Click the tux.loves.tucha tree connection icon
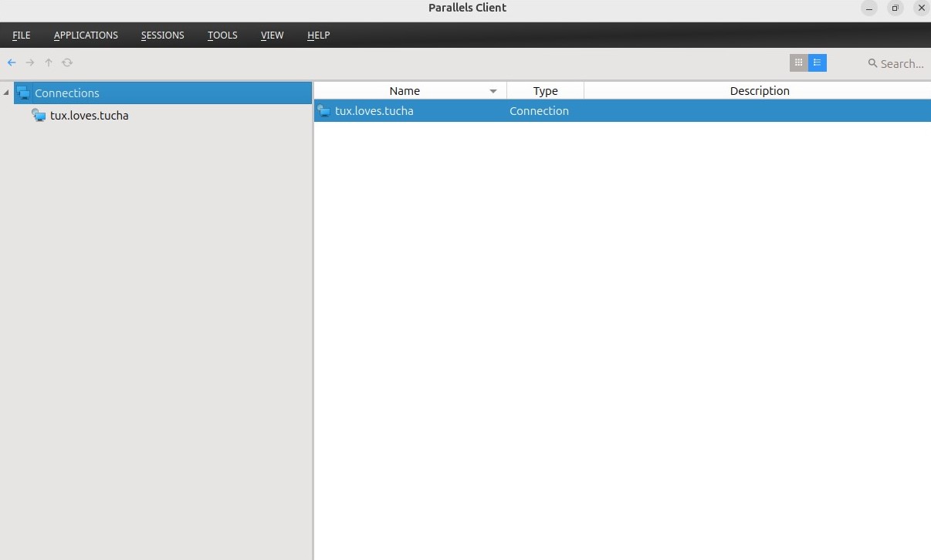The width and height of the screenshot is (931, 560). pos(39,116)
